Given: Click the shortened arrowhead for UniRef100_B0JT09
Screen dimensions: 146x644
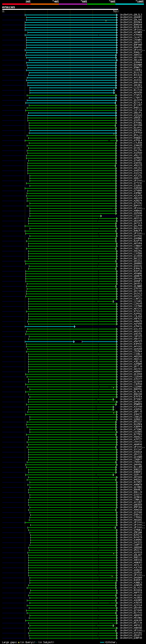Looking at the screenshot, I should pyautogui.click(x=114, y=90).
